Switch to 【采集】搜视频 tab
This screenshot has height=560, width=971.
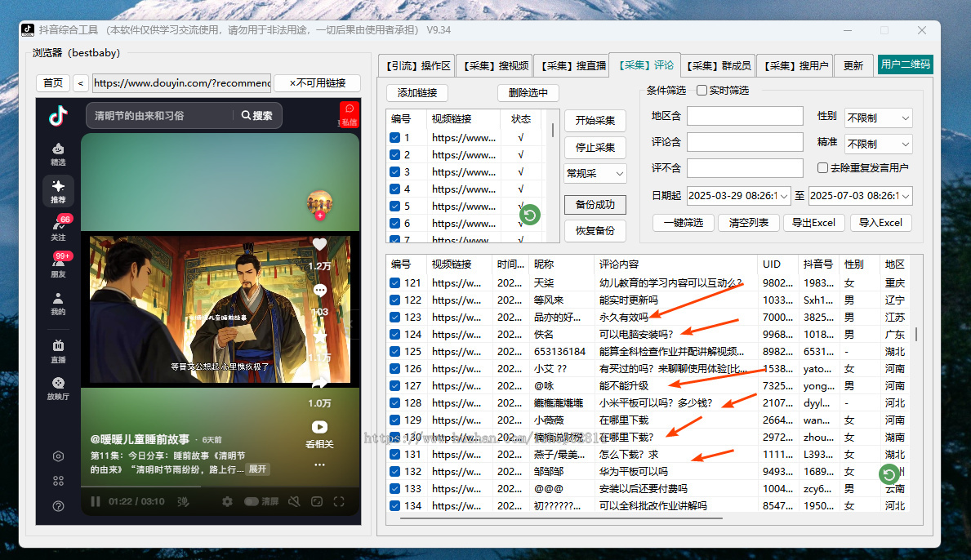pos(495,65)
